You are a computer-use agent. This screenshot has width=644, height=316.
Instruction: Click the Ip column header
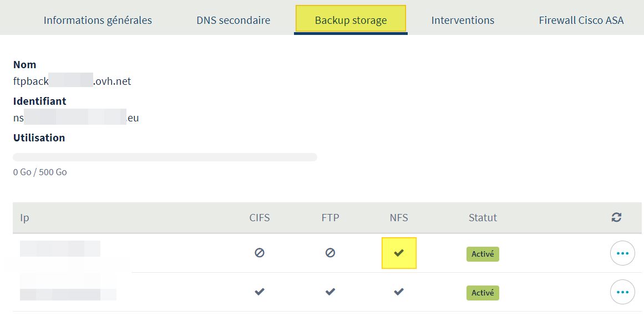point(24,218)
